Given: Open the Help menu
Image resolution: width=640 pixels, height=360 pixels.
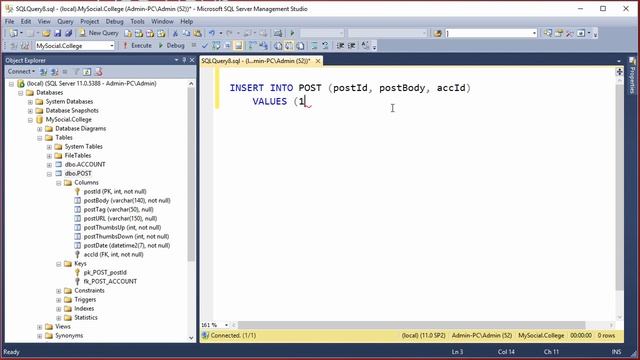Looking at the screenshot, I should tap(187, 21).
